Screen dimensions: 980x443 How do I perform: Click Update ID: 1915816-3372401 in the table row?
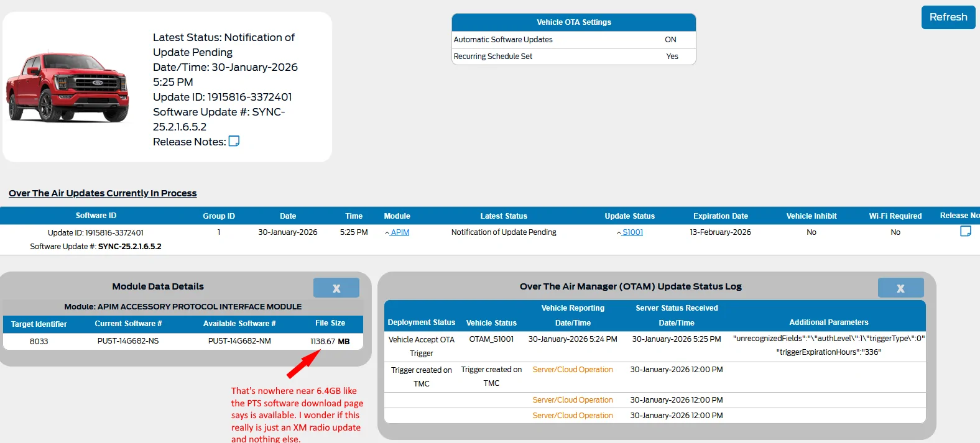coord(96,232)
